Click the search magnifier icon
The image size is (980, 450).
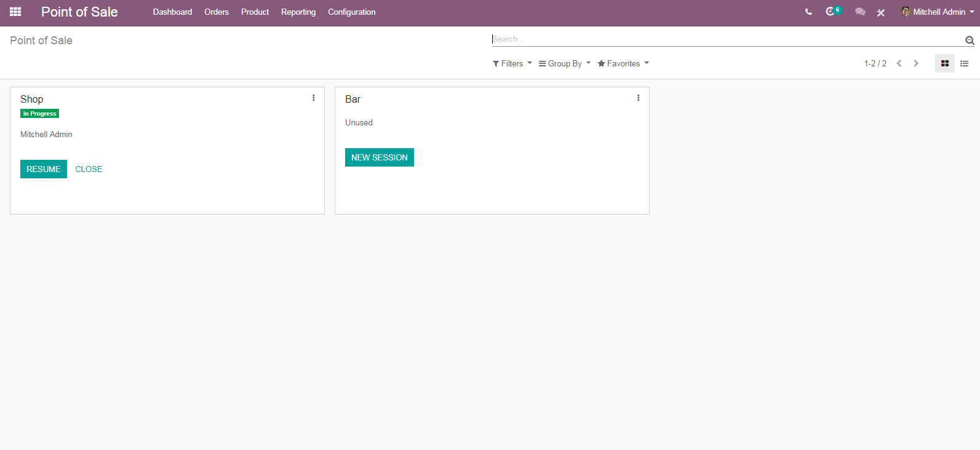point(970,41)
